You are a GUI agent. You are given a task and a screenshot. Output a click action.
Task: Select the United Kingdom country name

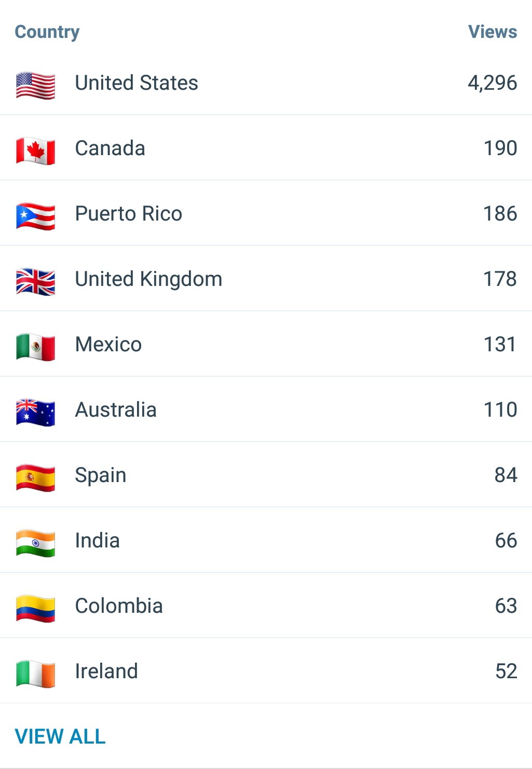point(148,279)
